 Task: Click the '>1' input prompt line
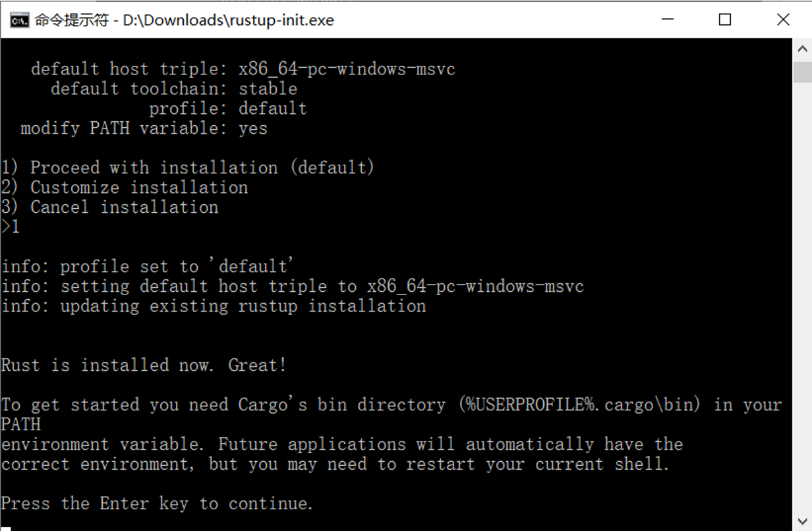click(11, 227)
